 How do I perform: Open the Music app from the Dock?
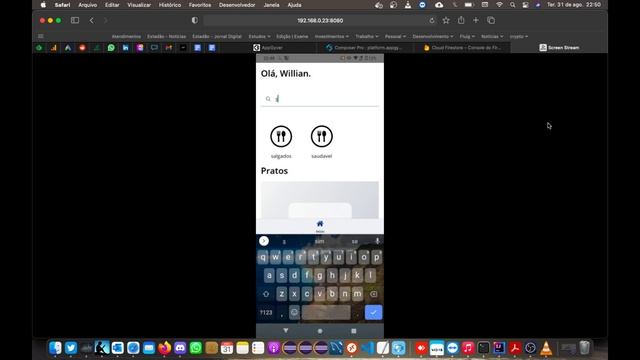click(x=468, y=348)
